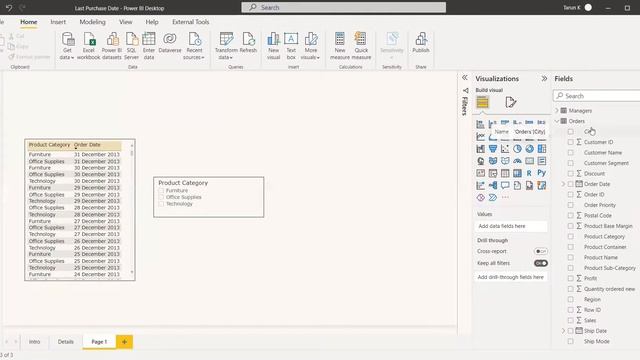Create a New measure
This screenshot has width=640, height=360.
click(x=340, y=46)
